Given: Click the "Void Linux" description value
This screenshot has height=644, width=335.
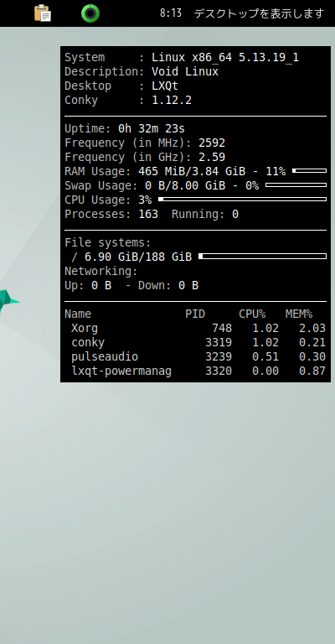Looking at the screenshot, I should (185, 71).
